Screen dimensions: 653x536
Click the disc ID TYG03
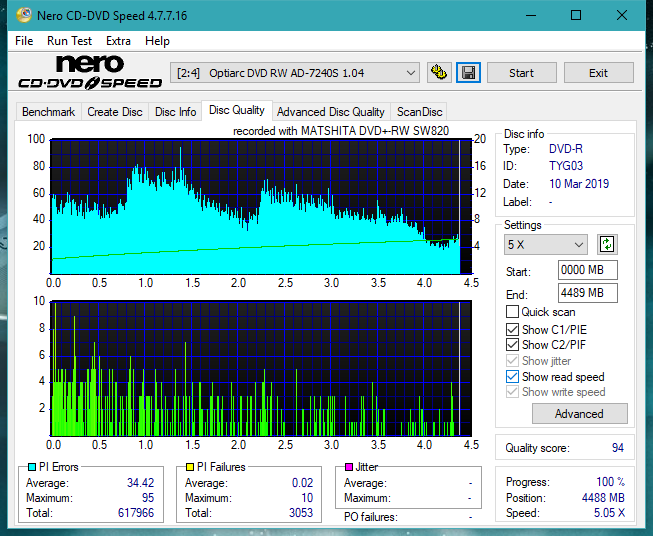click(x=566, y=166)
